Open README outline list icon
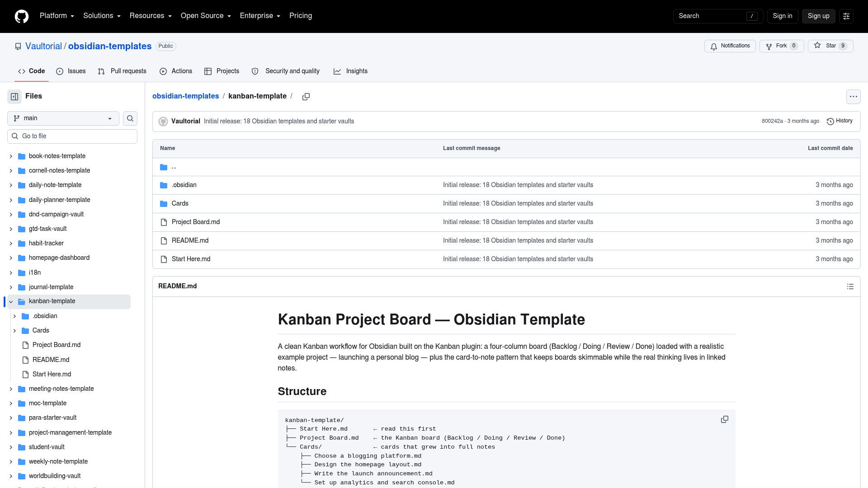This screenshot has width=868, height=488. [x=850, y=286]
